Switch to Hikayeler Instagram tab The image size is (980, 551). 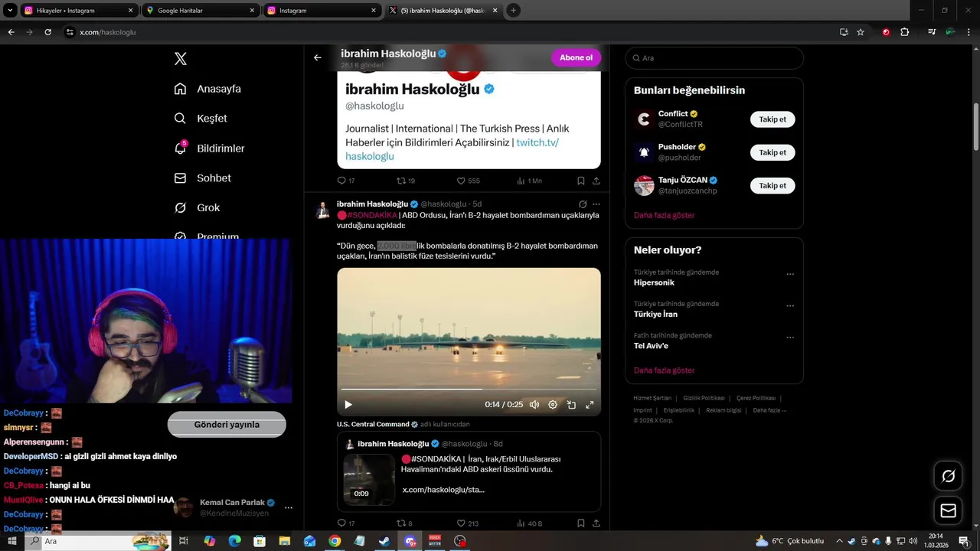tap(80, 11)
